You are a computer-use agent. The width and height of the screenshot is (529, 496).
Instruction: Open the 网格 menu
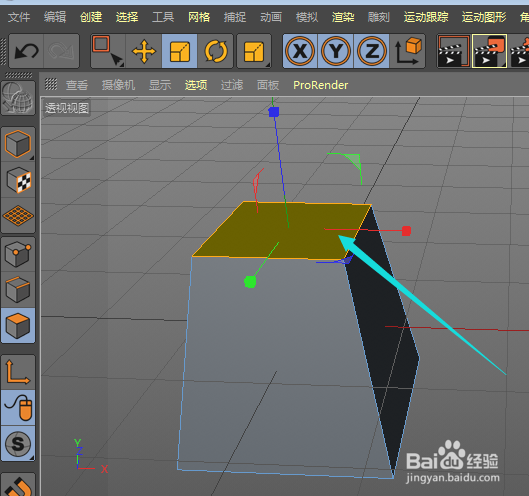point(199,17)
